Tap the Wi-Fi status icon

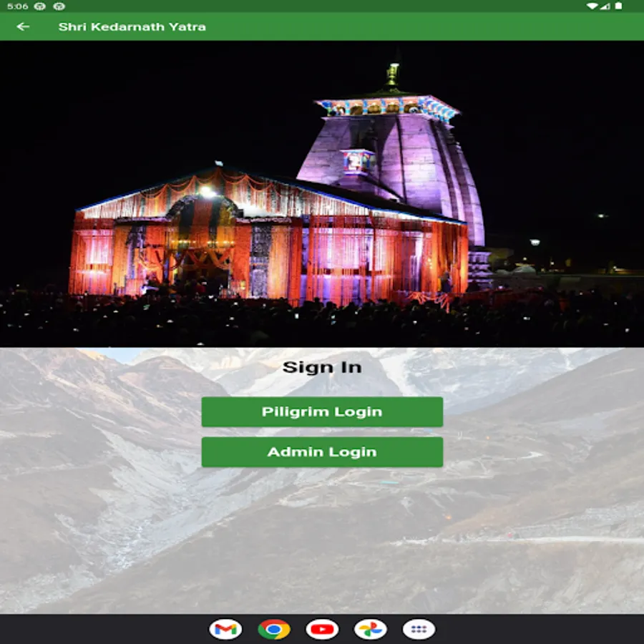click(x=592, y=6)
